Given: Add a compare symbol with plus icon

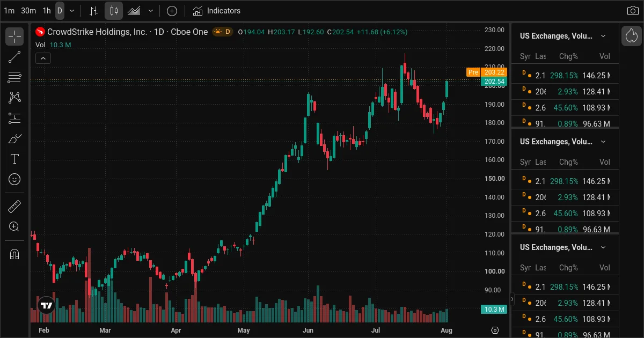Looking at the screenshot, I should pyautogui.click(x=172, y=11).
